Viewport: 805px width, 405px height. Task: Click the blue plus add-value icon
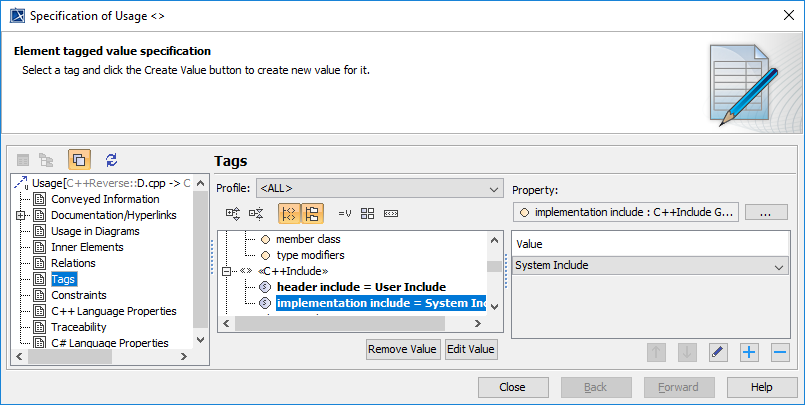click(749, 352)
